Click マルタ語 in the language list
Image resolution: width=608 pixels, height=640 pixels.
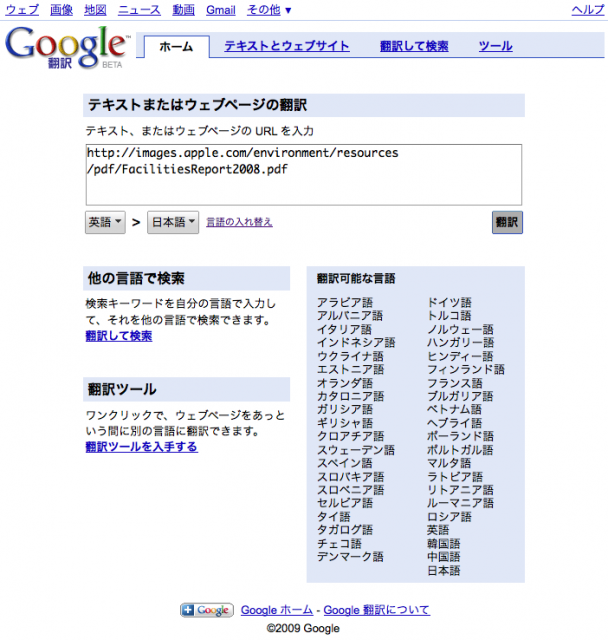[449, 463]
